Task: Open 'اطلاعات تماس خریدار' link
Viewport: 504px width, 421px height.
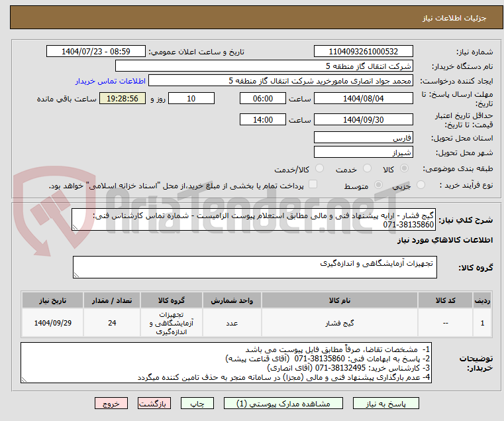Action: point(111,81)
